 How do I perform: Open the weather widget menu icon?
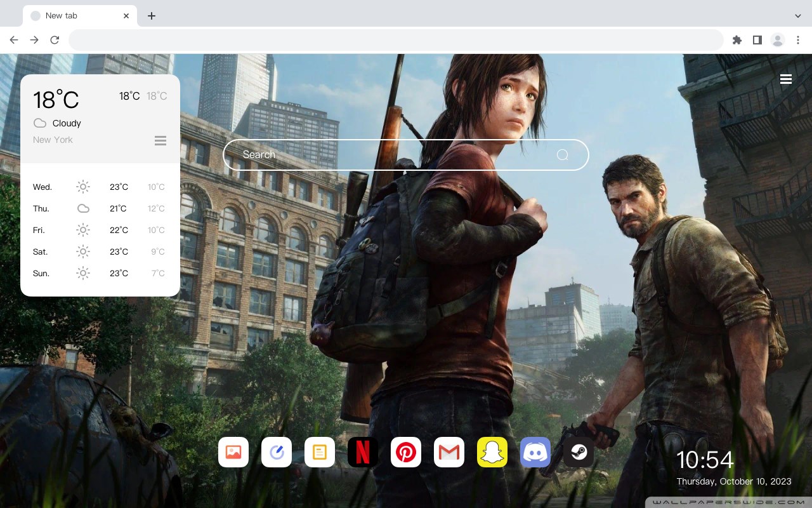click(160, 140)
